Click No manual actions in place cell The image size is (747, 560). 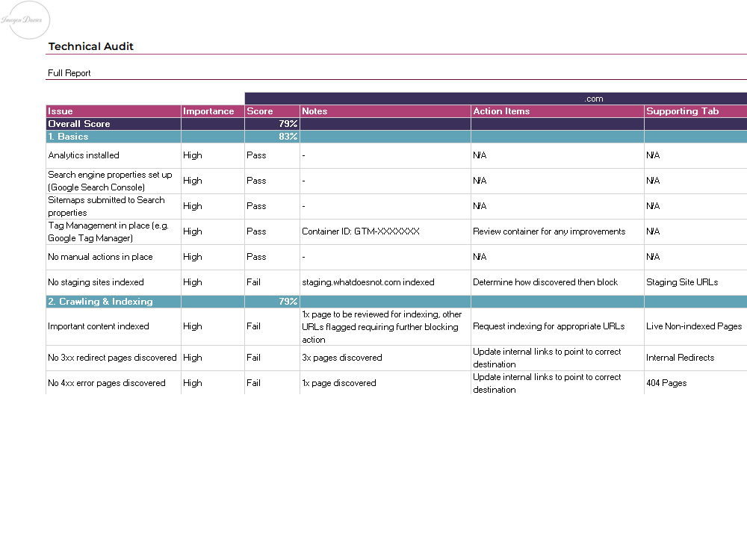(x=114, y=257)
